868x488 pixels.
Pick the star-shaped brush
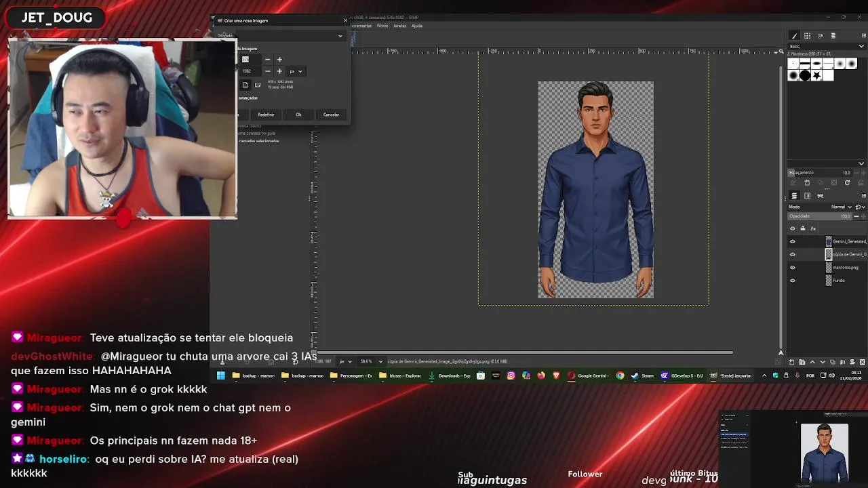point(816,76)
